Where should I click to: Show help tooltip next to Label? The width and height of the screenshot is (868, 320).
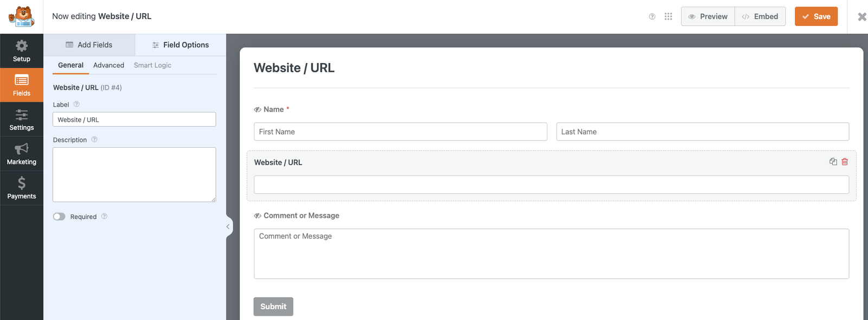click(x=76, y=104)
